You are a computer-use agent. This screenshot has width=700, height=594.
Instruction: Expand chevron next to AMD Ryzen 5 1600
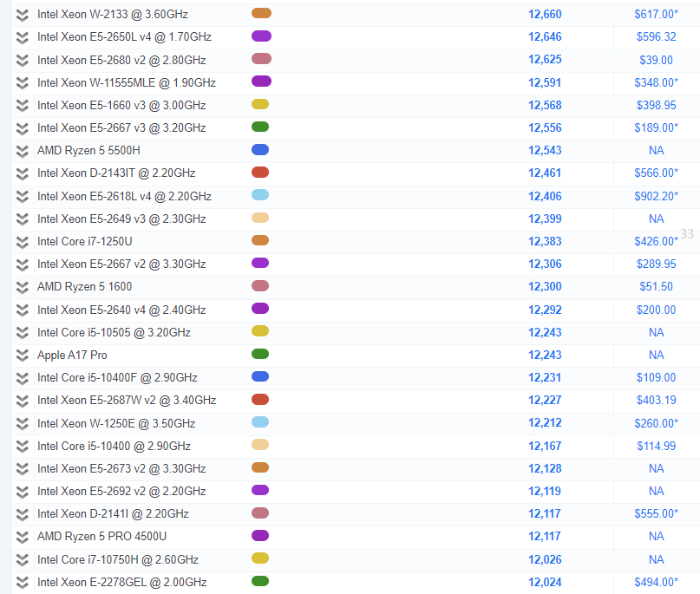tap(23, 287)
